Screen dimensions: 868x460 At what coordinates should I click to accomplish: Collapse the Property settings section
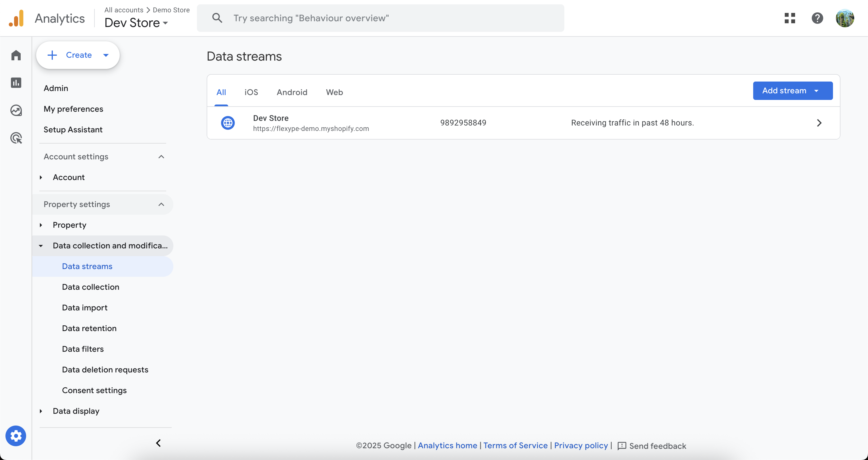pyautogui.click(x=161, y=204)
